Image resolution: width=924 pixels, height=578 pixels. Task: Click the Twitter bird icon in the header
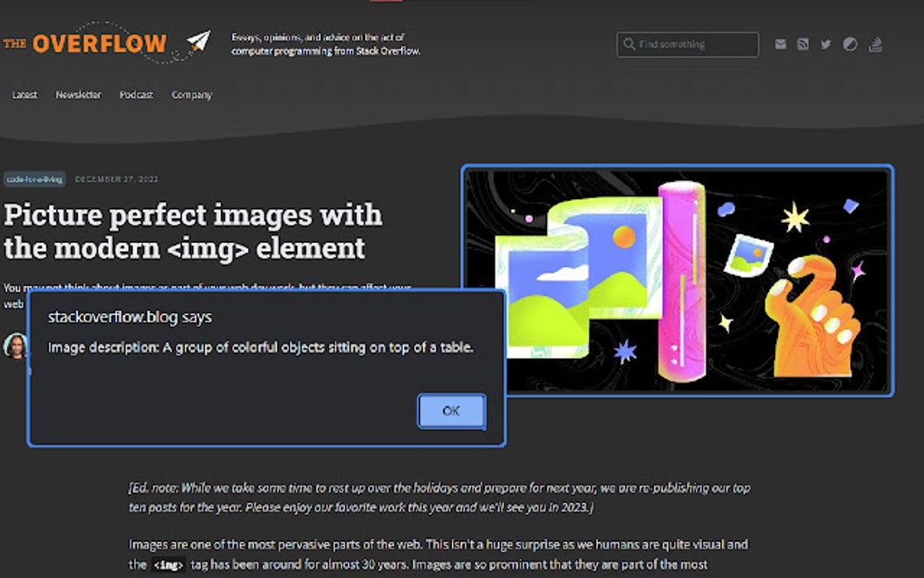pos(825,43)
